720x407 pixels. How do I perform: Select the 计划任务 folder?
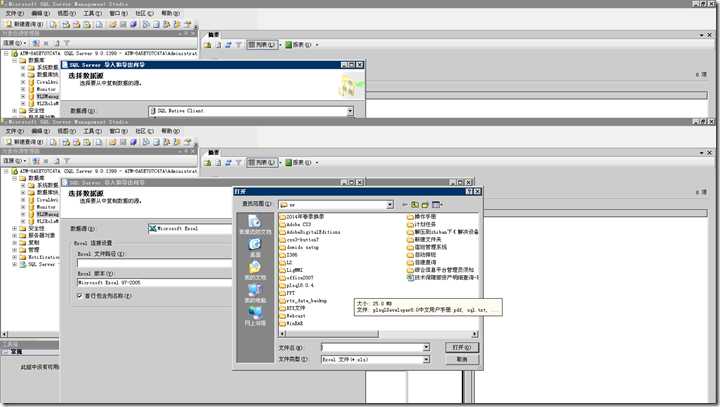click(x=422, y=224)
